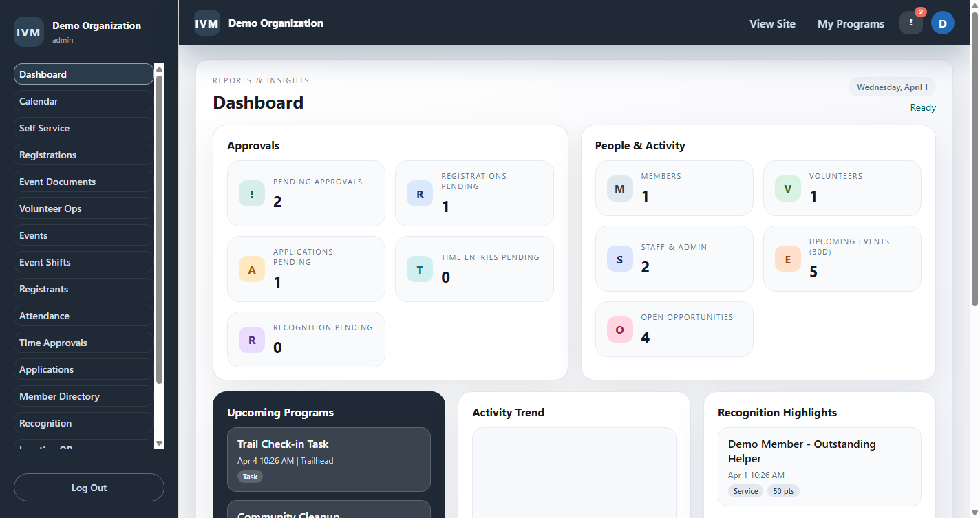Click the Time Entries Pending "T" icon

click(420, 269)
